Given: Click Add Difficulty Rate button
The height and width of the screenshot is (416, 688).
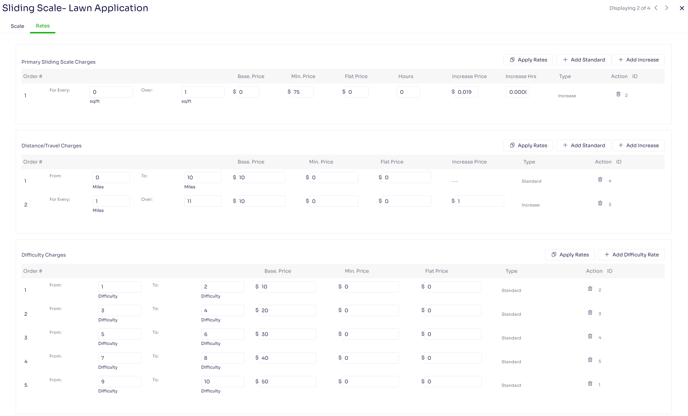Looking at the screenshot, I should (x=631, y=255).
